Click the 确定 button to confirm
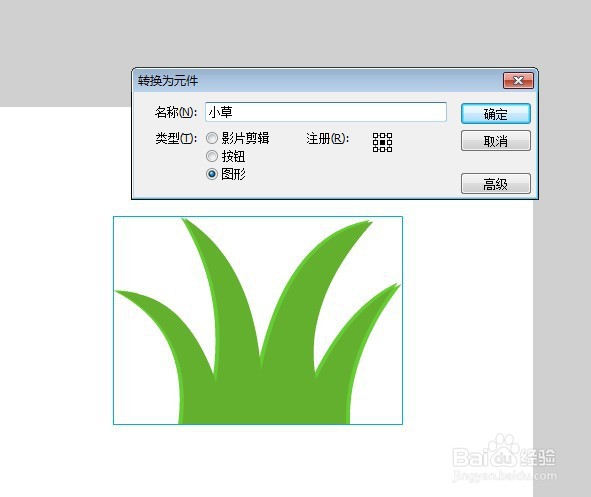 click(x=496, y=114)
